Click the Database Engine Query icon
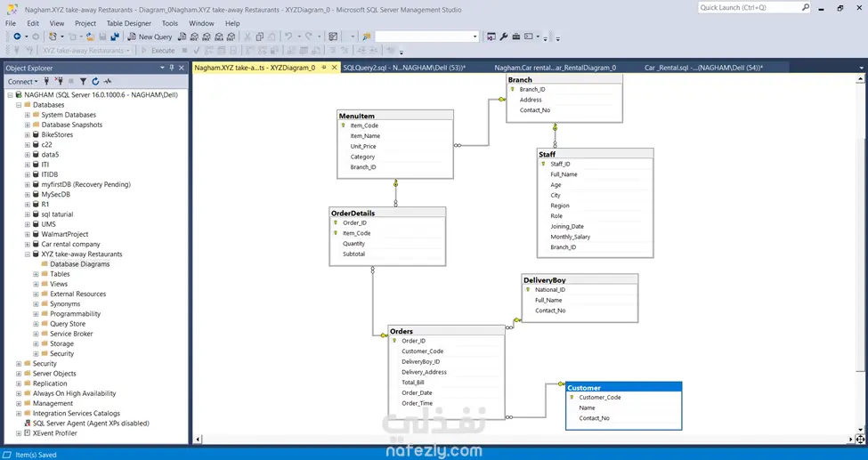Screen dimensions: 868x460 183,36
